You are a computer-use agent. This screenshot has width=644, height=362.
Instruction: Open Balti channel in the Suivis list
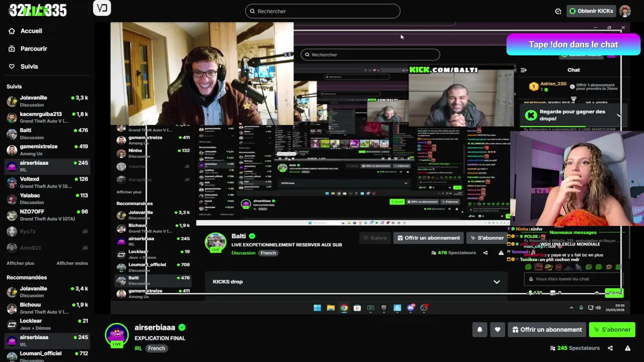point(47,134)
